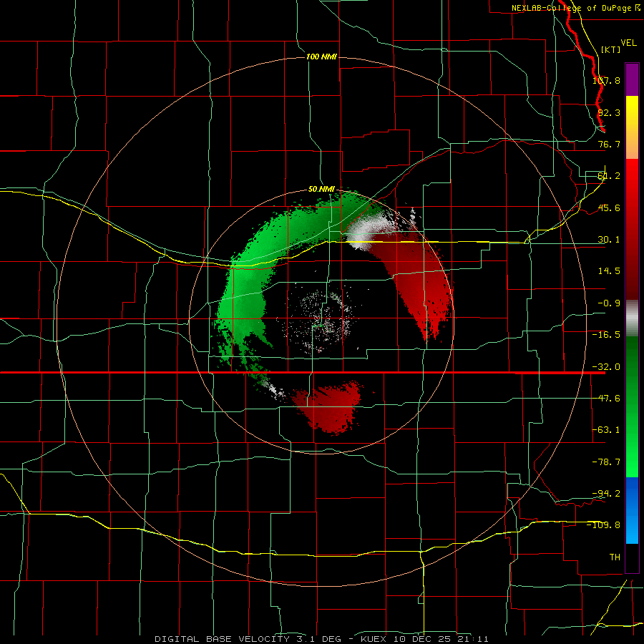Click the -78.7 velocity scale value

[606, 462]
